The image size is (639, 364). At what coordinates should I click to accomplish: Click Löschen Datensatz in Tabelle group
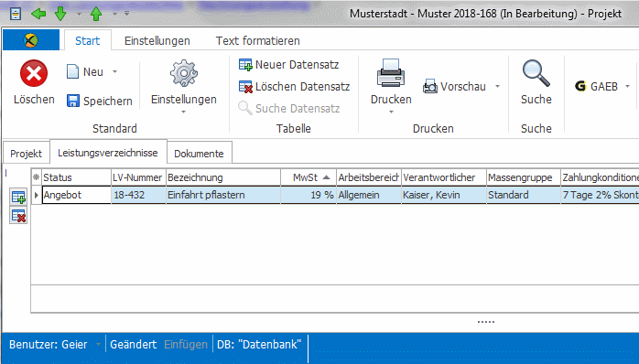[x=294, y=87]
